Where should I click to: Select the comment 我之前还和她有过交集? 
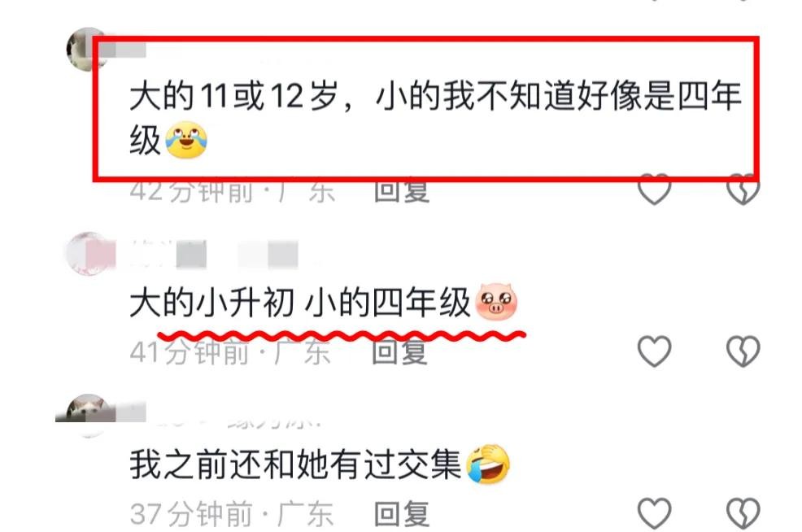click(295, 464)
